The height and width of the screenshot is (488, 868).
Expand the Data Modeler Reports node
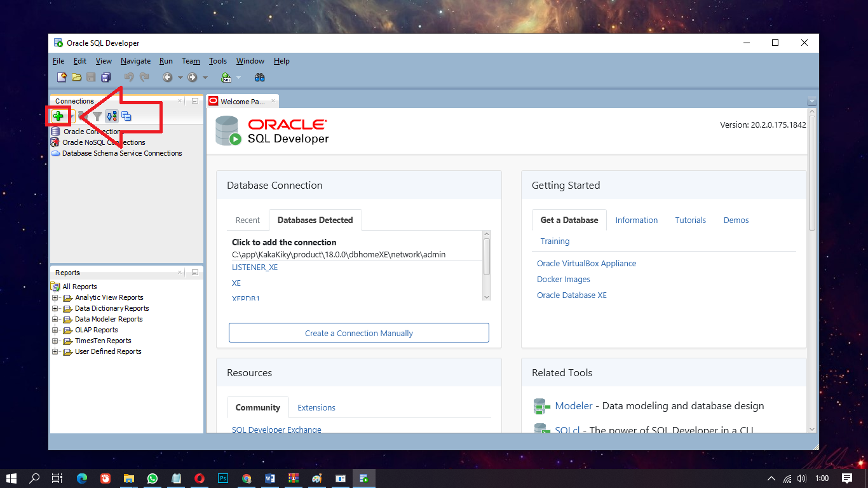[x=55, y=319]
